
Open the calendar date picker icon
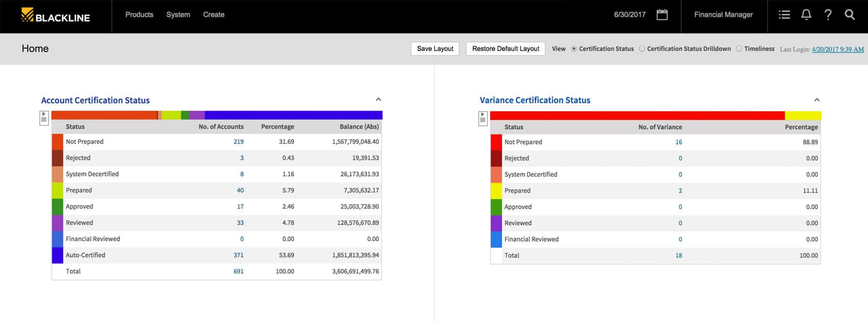662,15
